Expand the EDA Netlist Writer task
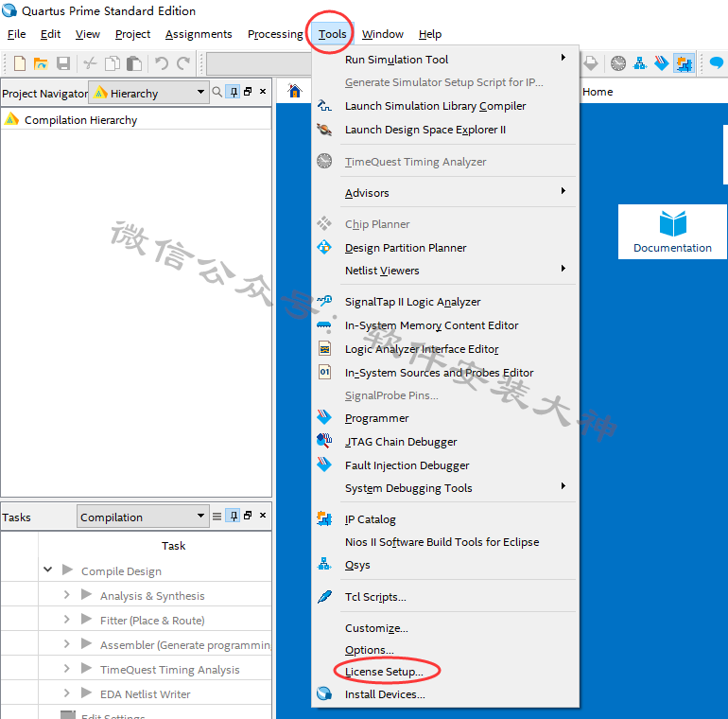This screenshot has height=719, width=728. 66,693
